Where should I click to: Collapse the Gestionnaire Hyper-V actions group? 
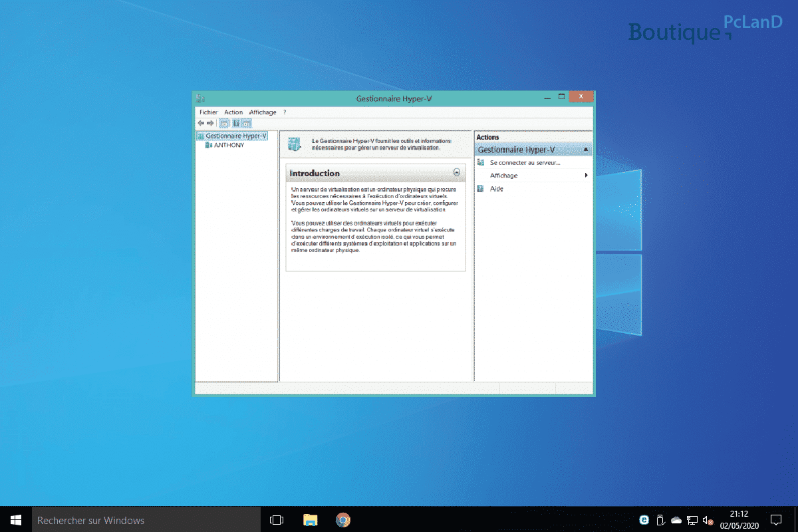[x=585, y=150]
